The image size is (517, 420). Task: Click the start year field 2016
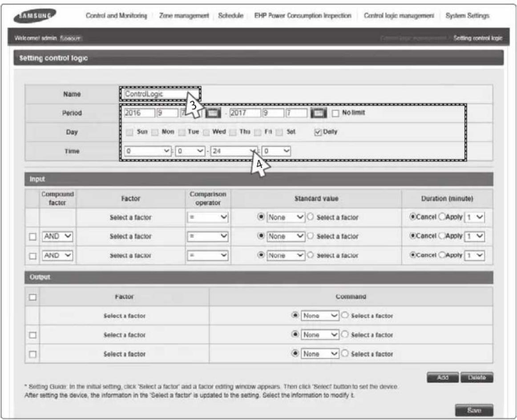point(139,113)
